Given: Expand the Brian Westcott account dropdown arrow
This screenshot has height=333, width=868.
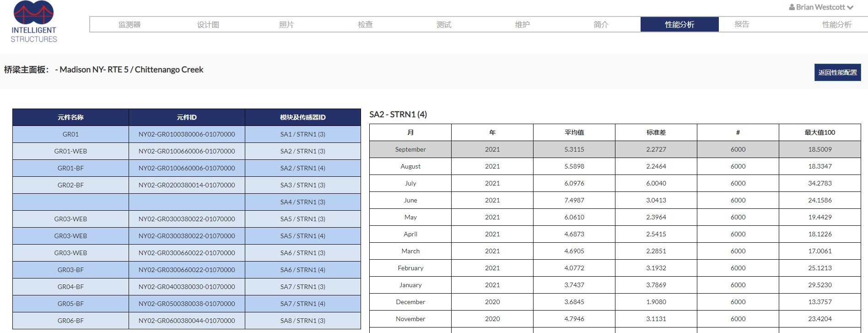Looking at the screenshot, I should 850,7.
